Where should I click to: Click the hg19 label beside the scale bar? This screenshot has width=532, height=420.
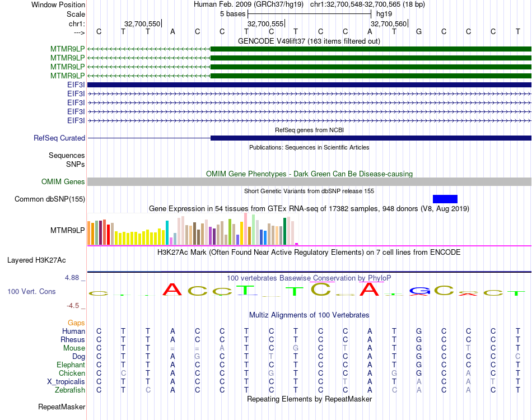384,14
